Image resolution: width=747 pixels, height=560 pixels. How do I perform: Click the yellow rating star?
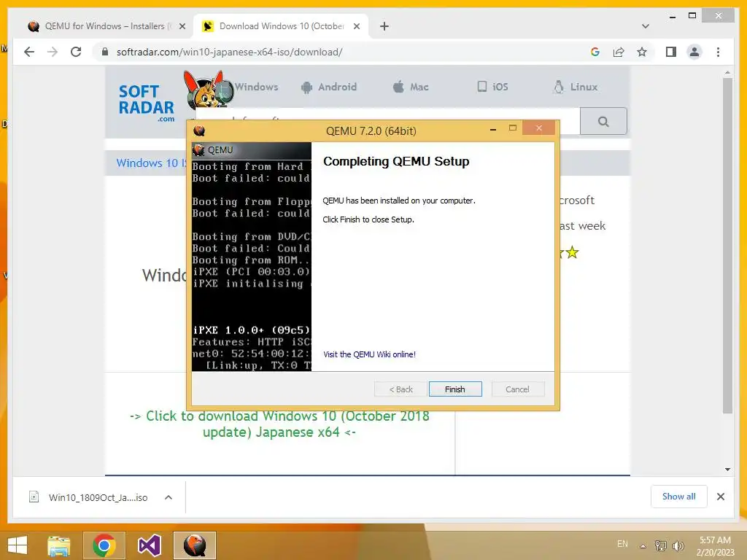pyautogui.click(x=572, y=252)
